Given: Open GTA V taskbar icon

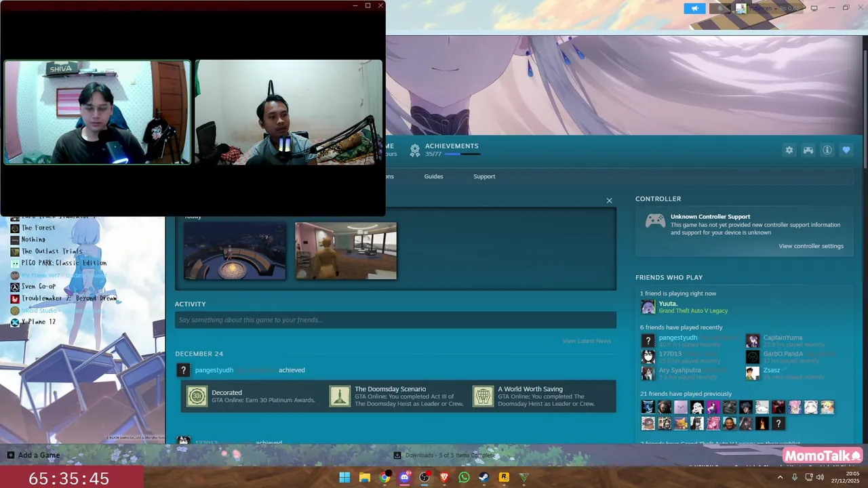Looking at the screenshot, I should tap(524, 478).
